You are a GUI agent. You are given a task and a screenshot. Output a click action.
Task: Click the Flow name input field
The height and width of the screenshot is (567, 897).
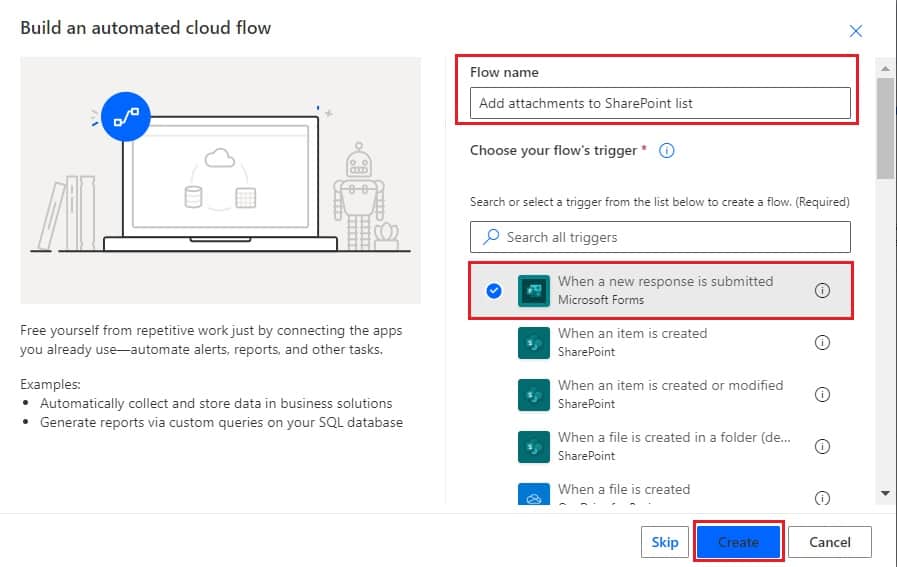(660, 103)
